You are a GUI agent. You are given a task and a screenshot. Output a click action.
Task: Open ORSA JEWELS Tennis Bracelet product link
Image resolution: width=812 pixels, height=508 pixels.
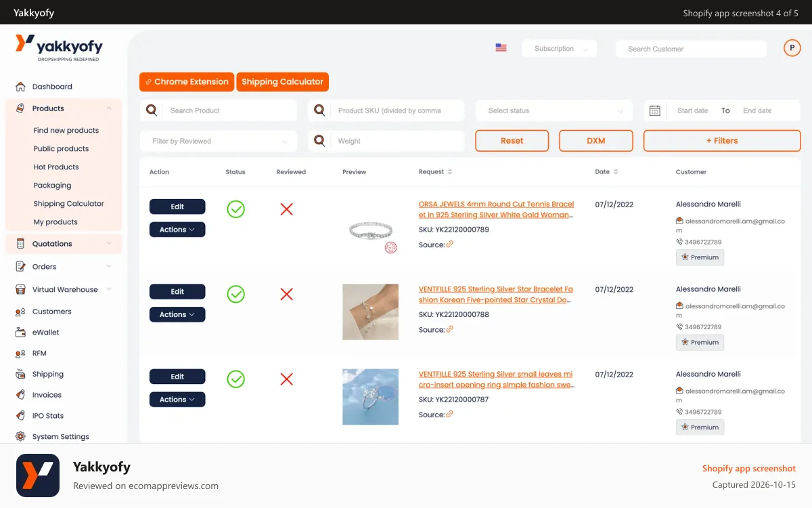(x=496, y=209)
